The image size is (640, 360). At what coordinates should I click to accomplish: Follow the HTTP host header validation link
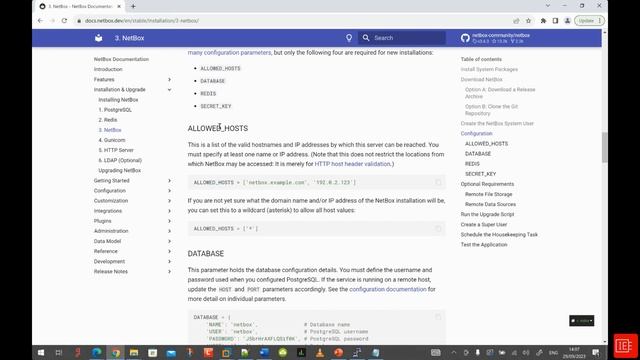[x=352, y=164]
